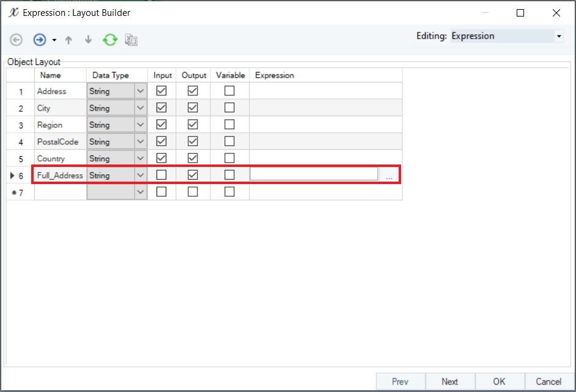This screenshot has width=576, height=392.
Task: Open Data Type dropdown for Full_Address
Action: pos(141,176)
